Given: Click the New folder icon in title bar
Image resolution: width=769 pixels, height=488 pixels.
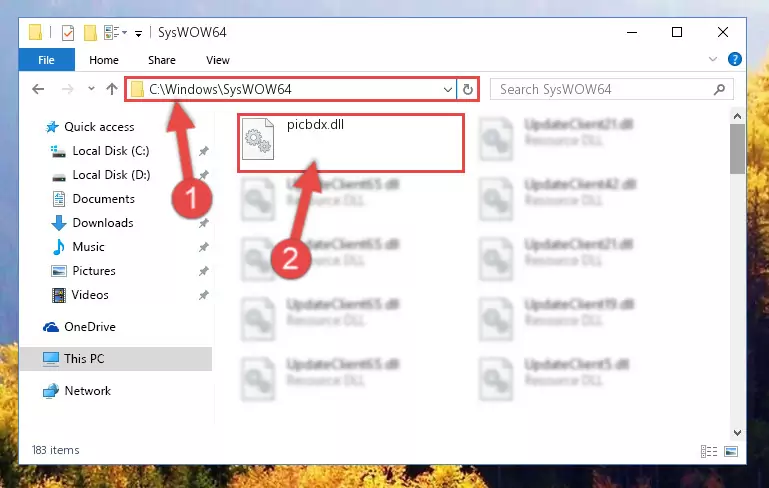Looking at the screenshot, I should 90,33.
